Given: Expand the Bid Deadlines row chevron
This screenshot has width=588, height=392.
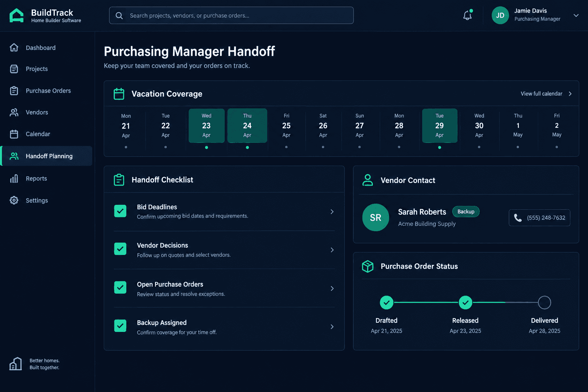Looking at the screenshot, I should (x=332, y=212).
